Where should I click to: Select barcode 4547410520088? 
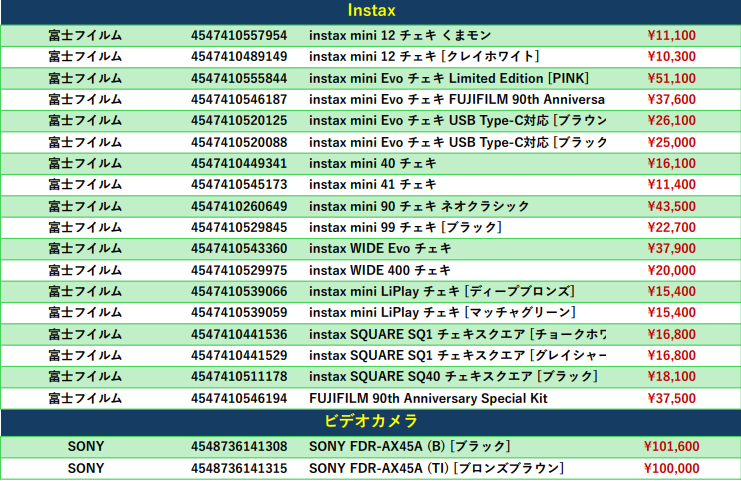coord(239,142)
